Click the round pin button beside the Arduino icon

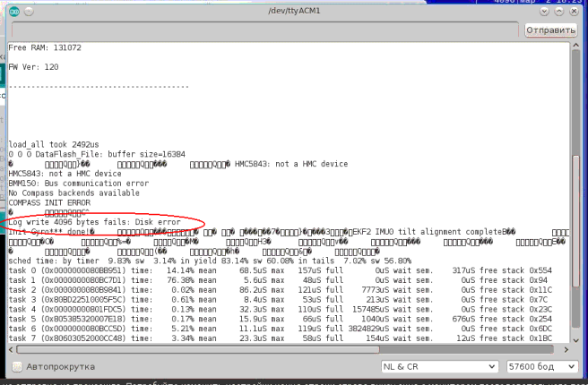click(28, 10)
